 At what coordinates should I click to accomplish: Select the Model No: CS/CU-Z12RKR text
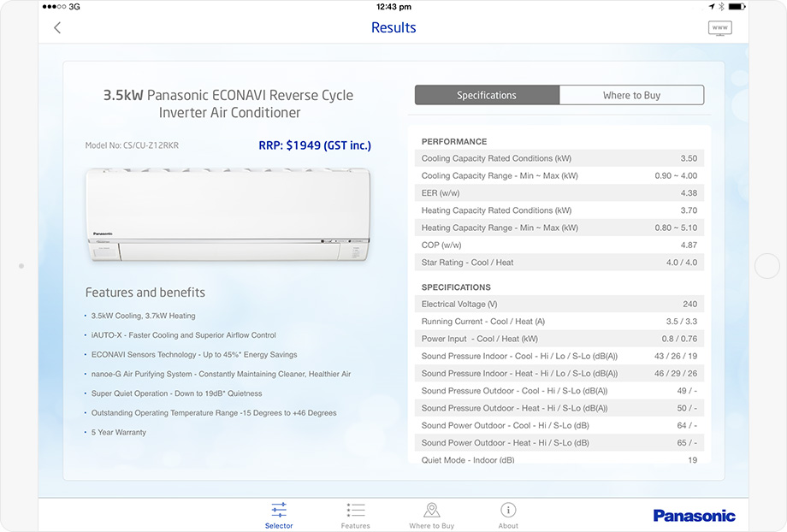pyautogui.click(x=132, y=145)
